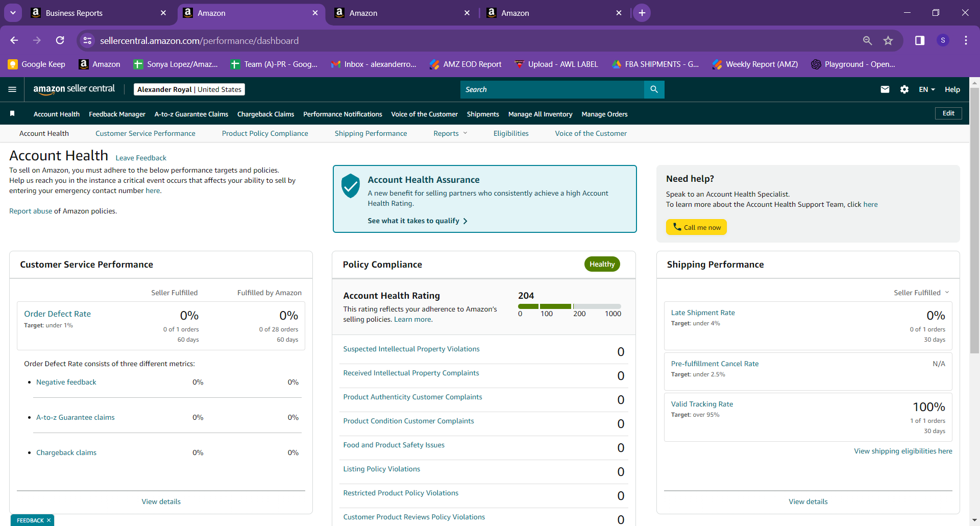Click the Healthy status badge
Viewport: 980px width, 526px height.
coord(602,264)
